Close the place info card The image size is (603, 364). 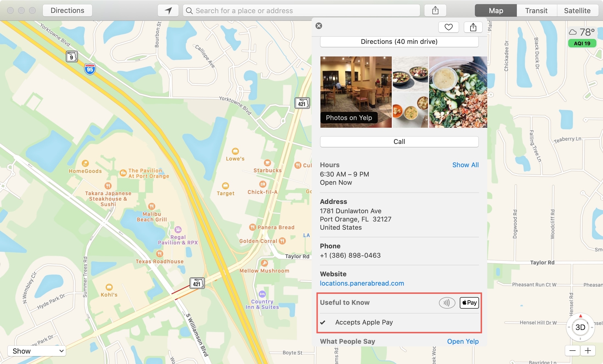(x=319, y=26)
